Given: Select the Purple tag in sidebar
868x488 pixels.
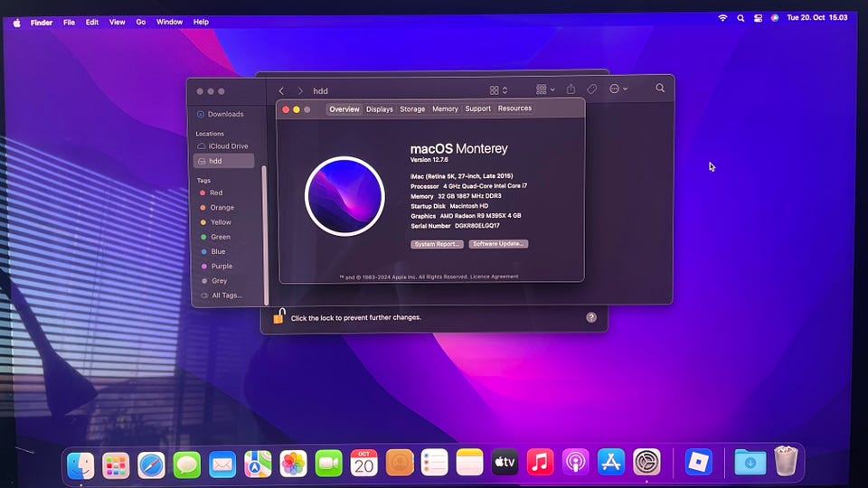Looking at the screenshot, I should pos(221,266).
